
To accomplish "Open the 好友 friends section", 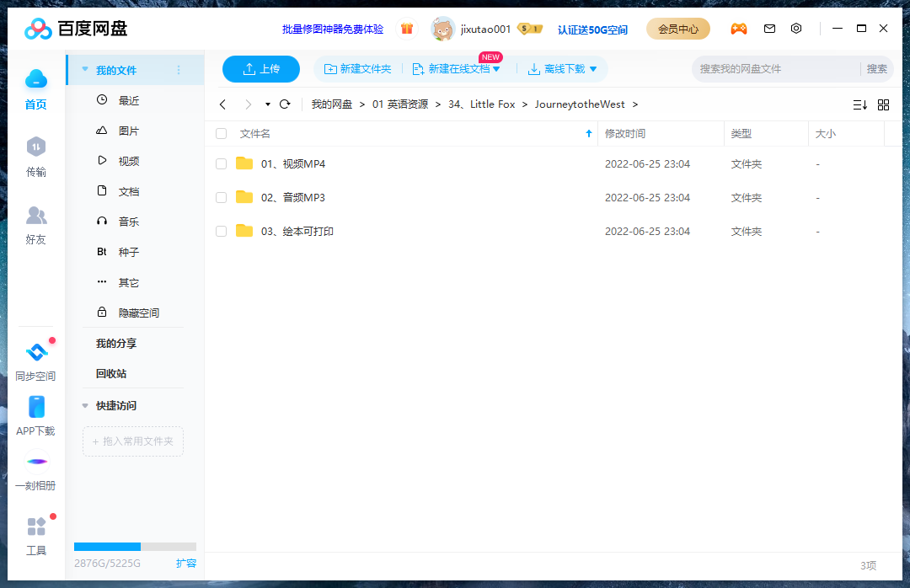I will click(x=36, y=225).
